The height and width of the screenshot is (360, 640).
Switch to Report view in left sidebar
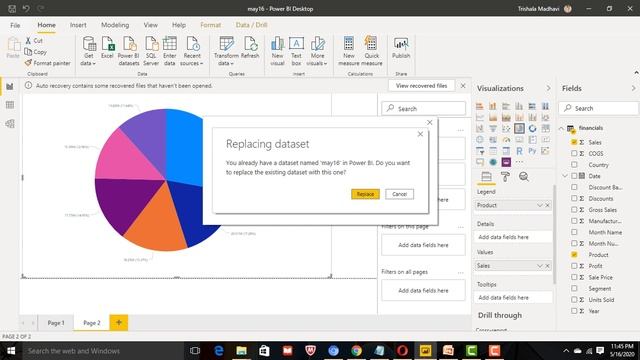[x=10, y=87]
